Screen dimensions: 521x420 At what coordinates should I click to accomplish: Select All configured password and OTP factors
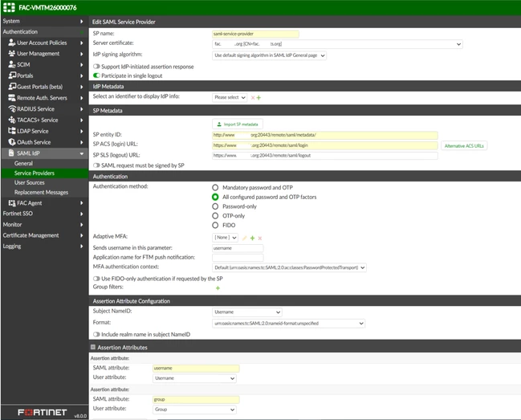click(215, 197)
